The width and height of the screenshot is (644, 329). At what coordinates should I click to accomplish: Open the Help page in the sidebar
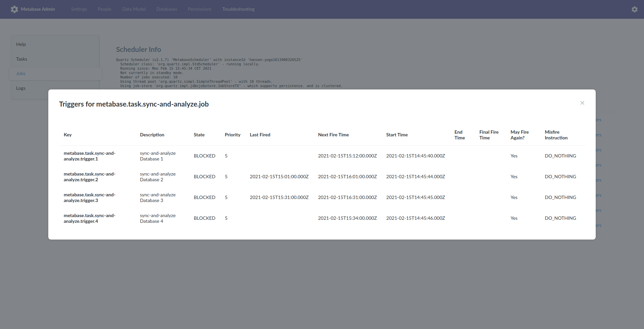pos(20,44)
